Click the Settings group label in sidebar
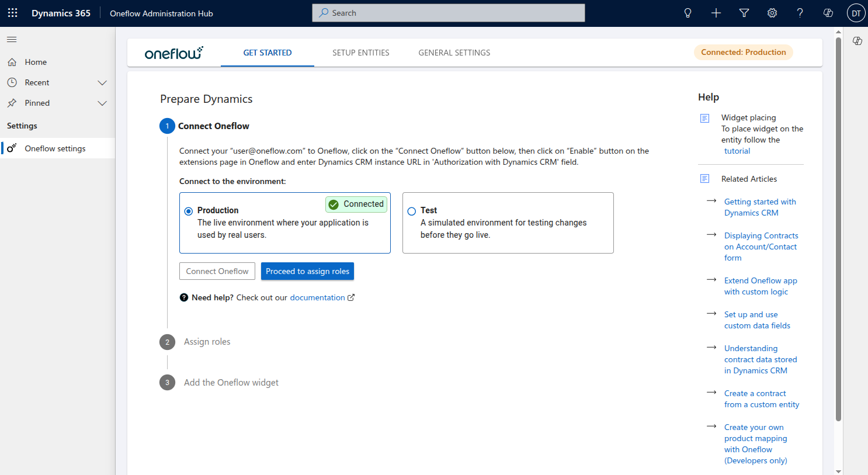 (22, 126)
